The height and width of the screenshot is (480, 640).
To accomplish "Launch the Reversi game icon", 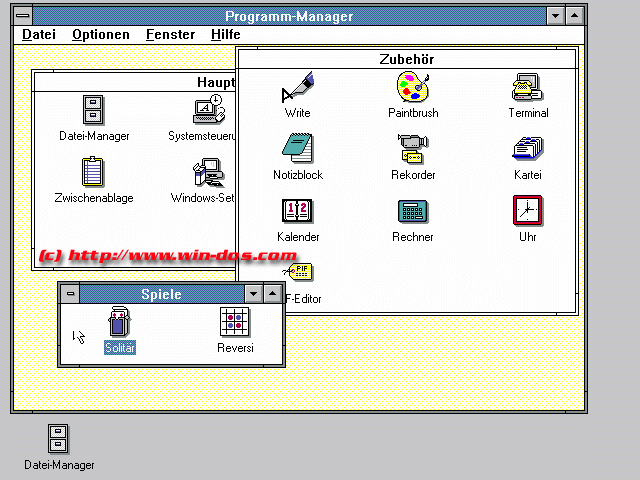I will pos(235,323).
